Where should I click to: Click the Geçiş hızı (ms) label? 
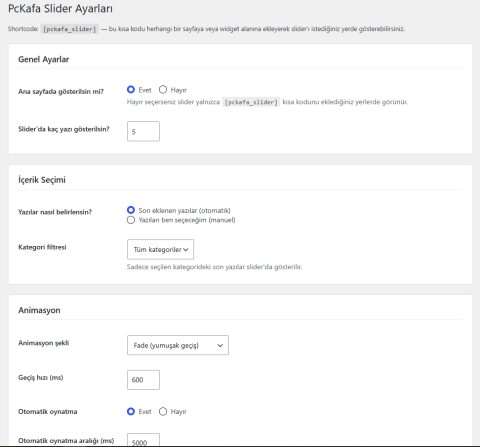[41, 378]
